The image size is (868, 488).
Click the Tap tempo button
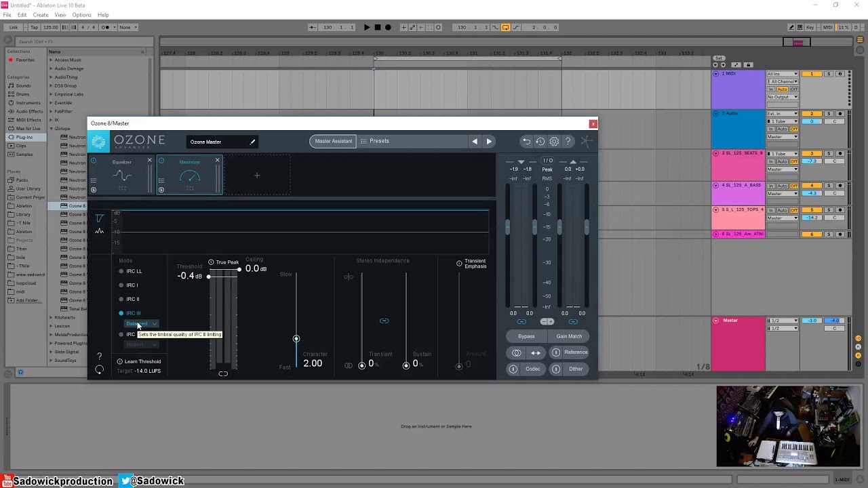pyautogui.click(x=35, y=27)
